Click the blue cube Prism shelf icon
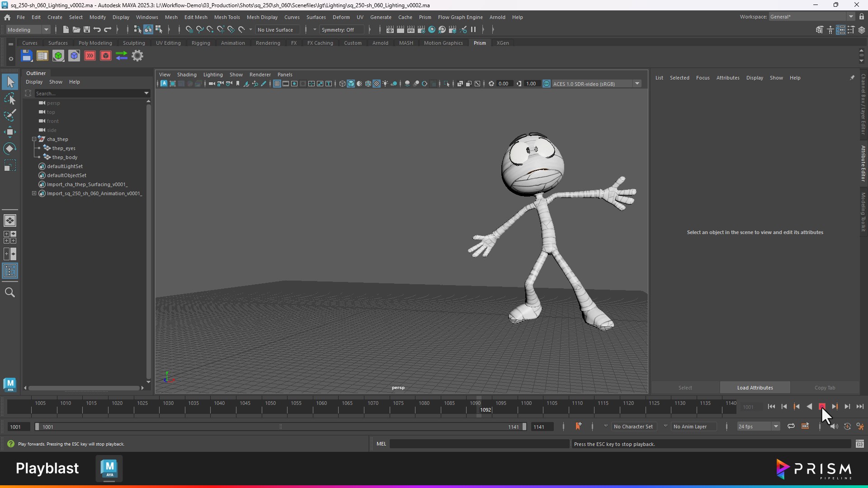The height and width of the screenshot is (488, 868). coord(74,56)
